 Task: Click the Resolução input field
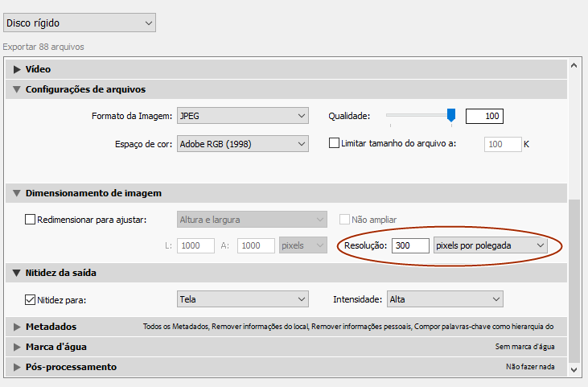pos(410,245)
